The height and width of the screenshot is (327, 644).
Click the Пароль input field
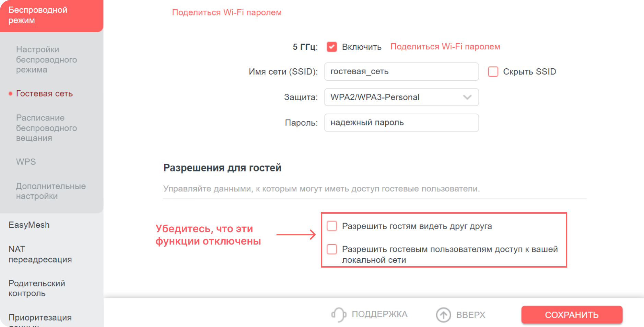(401, 123)
